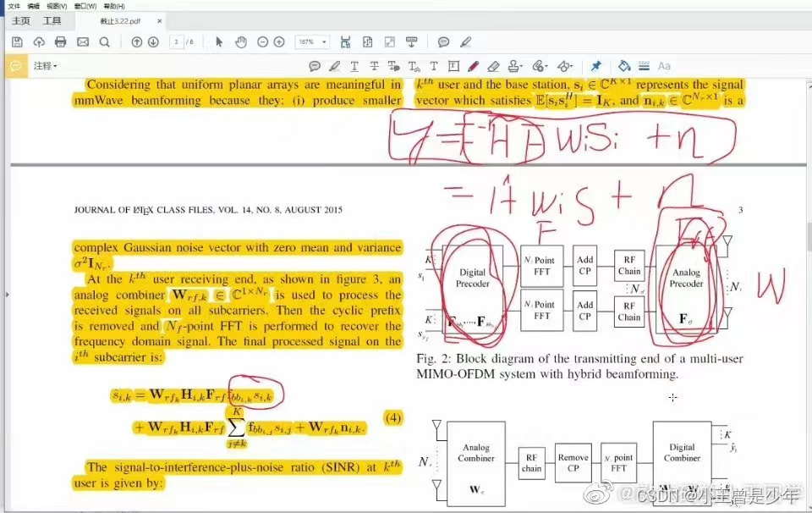Click the Save file icon

click(x=17, y=41)
